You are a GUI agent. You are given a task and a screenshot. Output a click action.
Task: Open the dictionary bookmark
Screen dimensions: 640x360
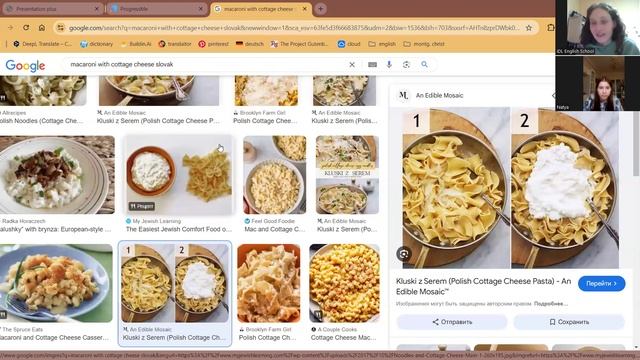(96, 44)
